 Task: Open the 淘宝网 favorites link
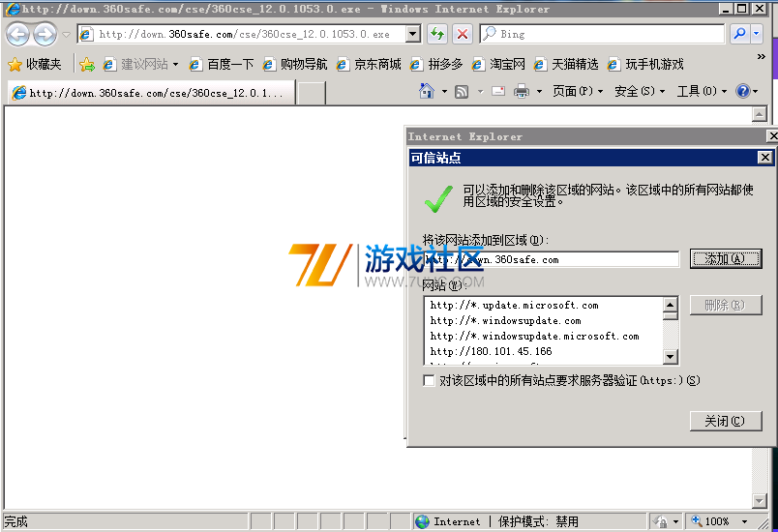click(x=498, y=64)
